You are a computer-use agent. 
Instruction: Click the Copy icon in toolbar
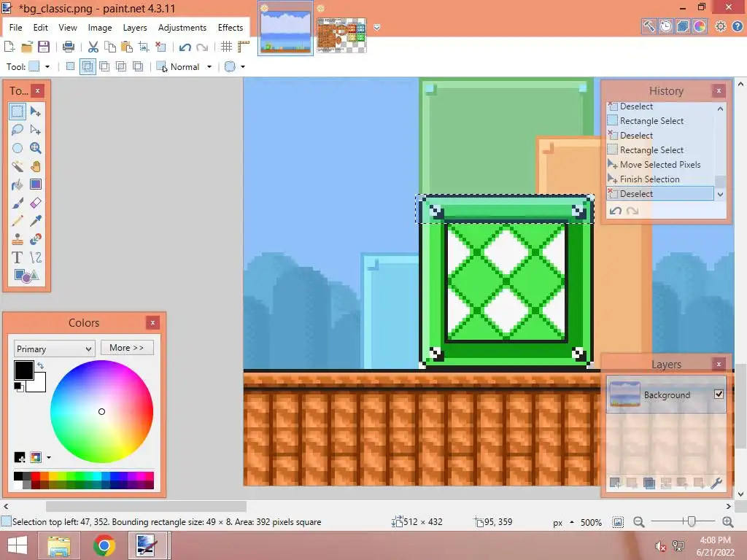(110, 47)
